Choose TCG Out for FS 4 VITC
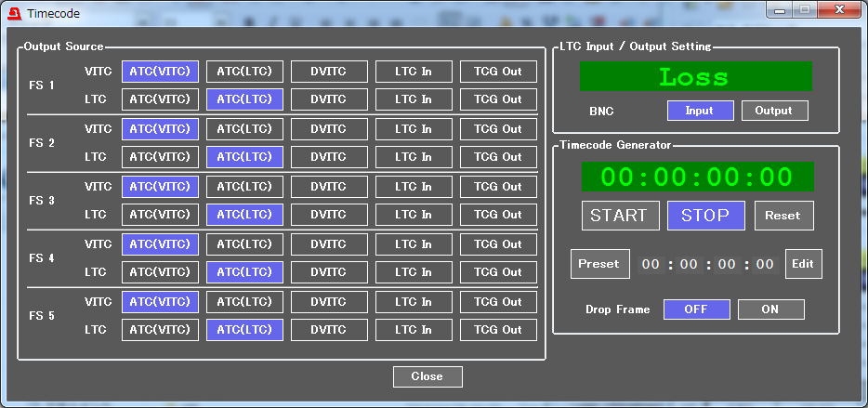 (x=498, y=244)
